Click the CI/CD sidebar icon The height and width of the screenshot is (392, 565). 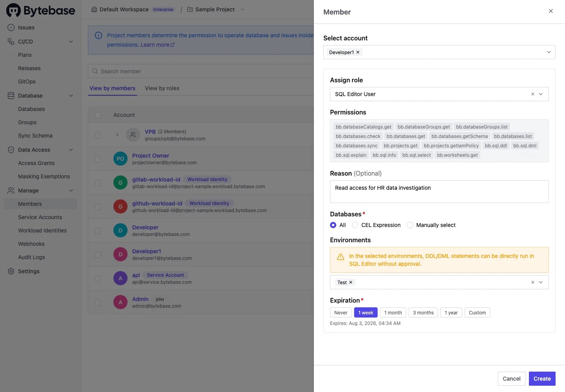[x=11, y=42]
